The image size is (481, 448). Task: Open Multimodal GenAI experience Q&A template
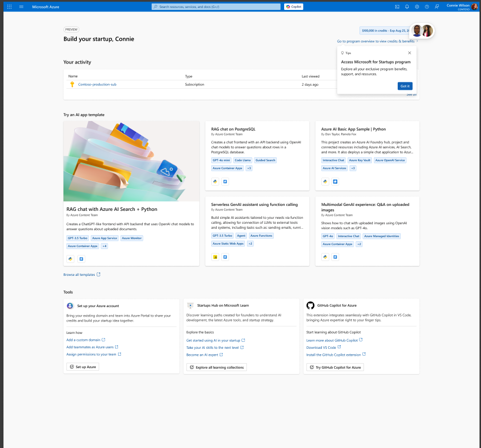click(365, 207)
